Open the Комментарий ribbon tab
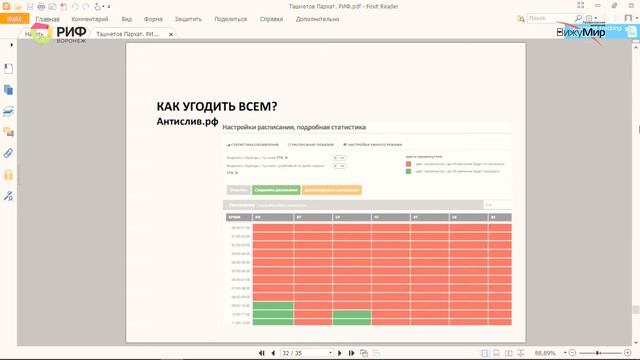 [90, 19]
